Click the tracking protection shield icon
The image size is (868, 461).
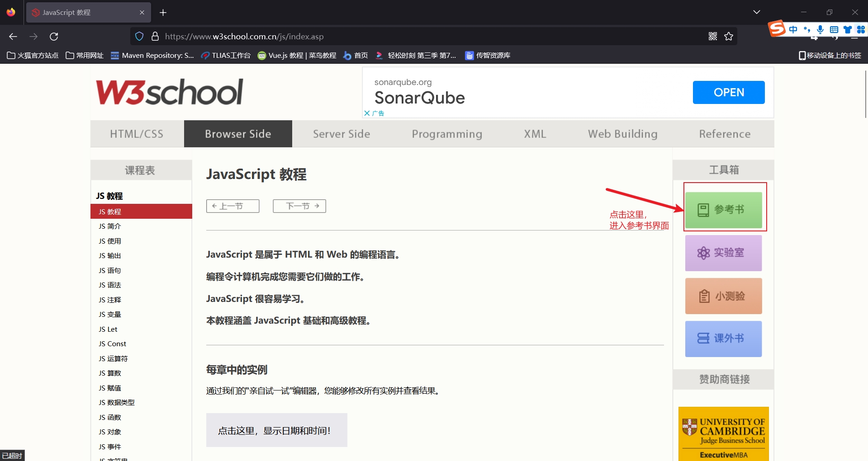pos(139,37)
